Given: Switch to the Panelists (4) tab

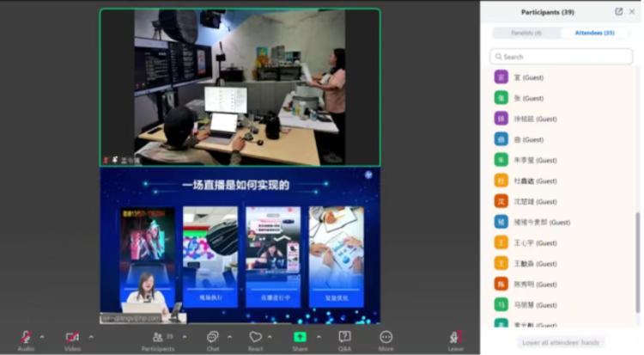Looking at the screenshot, I should pyautogui.click(x=526, y=33).
